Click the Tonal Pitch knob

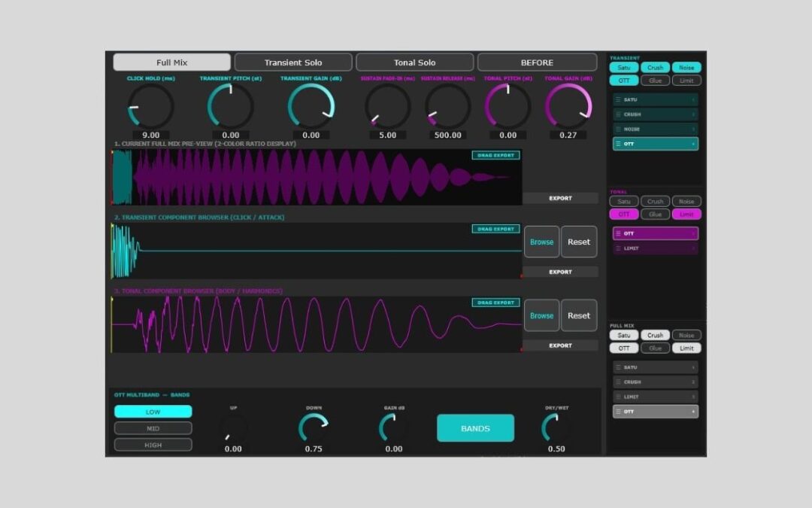507,106
